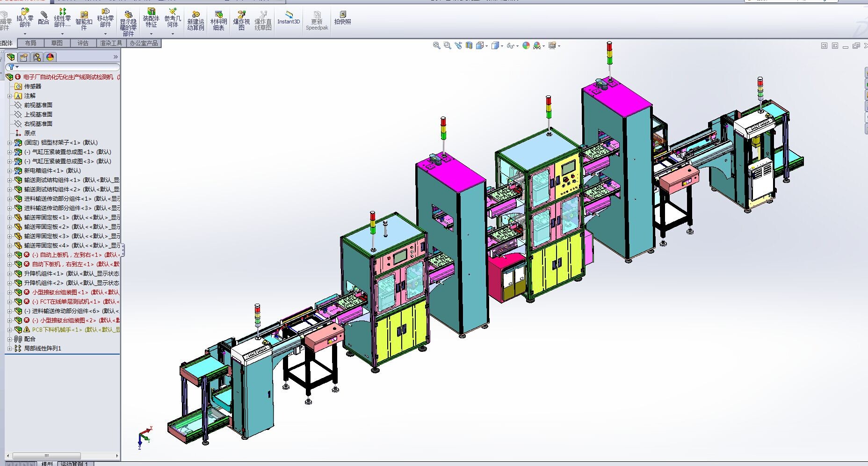Open the 渲染工具 tab
Image resolution: width=868 pixels, height=466 pixels.
pyautogui.click(x=111, y=43)
